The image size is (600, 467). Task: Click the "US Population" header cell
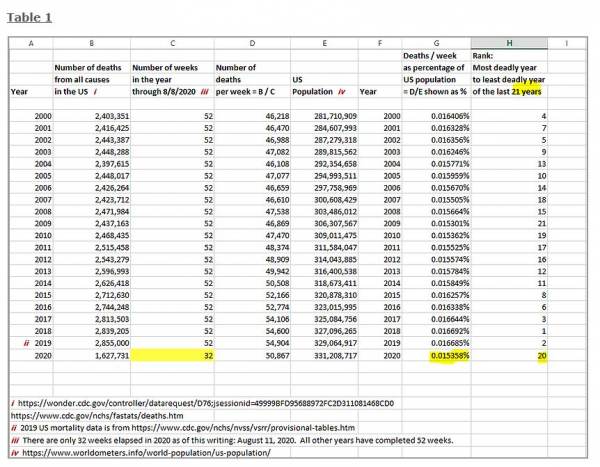325,85
